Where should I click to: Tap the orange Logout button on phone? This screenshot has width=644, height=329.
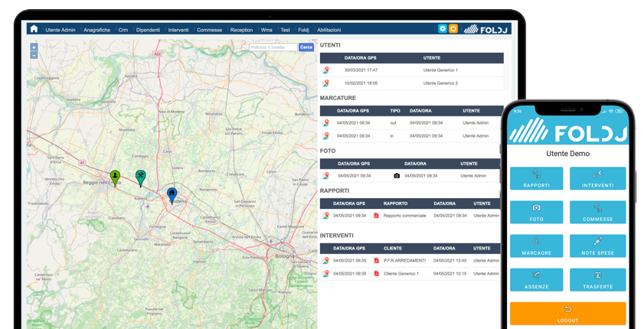click(567, 313)
